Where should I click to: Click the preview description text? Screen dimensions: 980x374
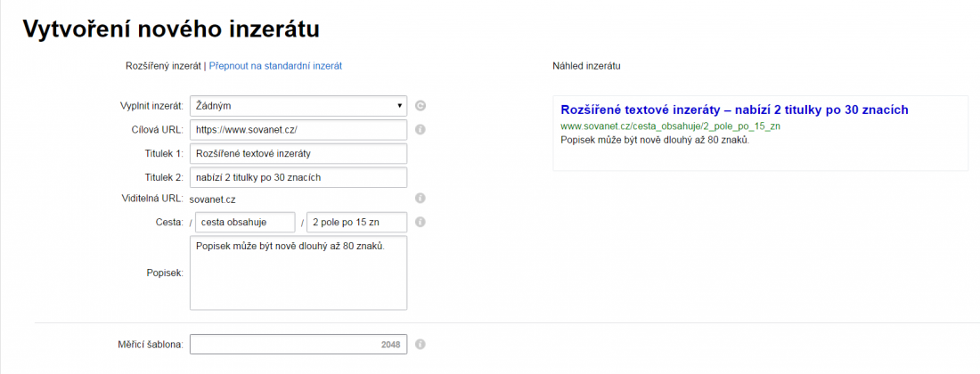(655, 140)
